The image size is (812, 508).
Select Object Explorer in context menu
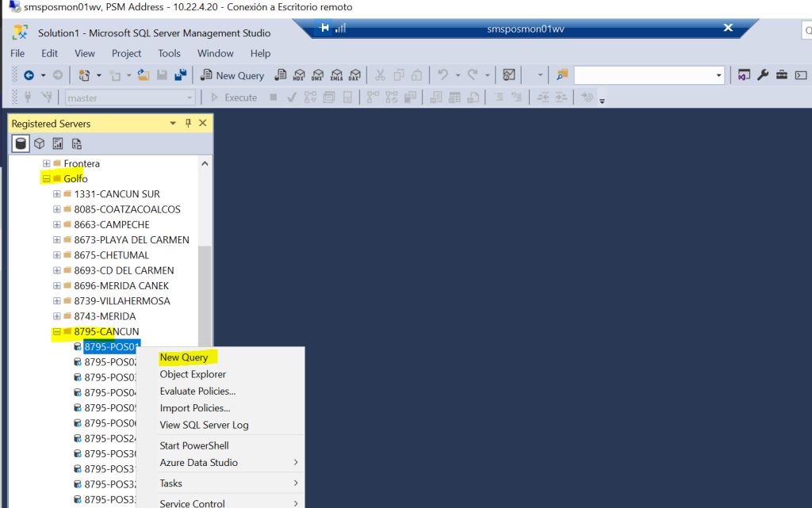(193, 375)
